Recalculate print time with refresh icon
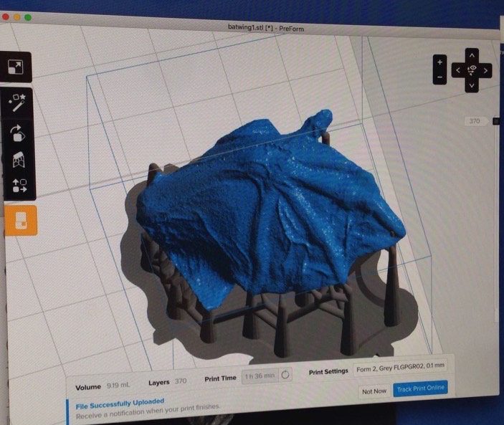The width and height of the screenshot is (504, 425). point(285,375)
